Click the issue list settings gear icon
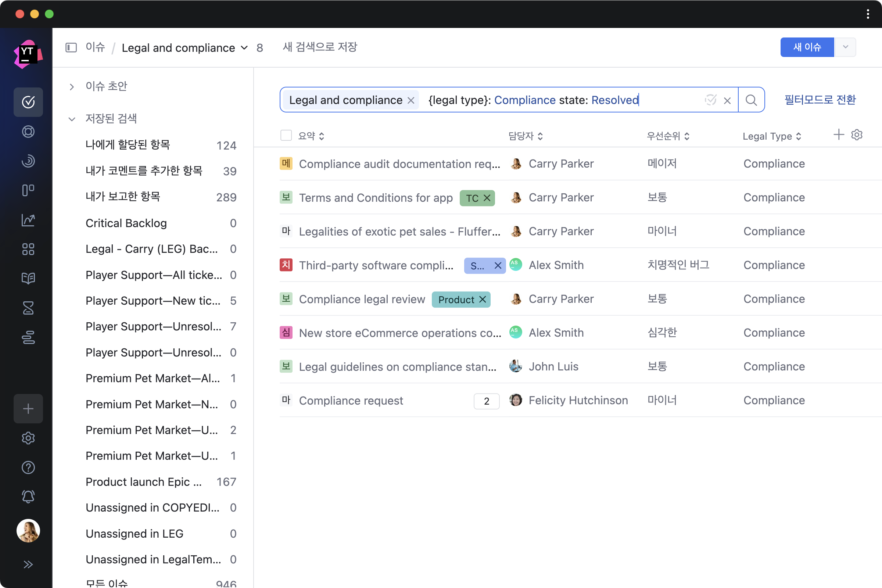Screen dimensions: 882x588 (x=857, y=135)
